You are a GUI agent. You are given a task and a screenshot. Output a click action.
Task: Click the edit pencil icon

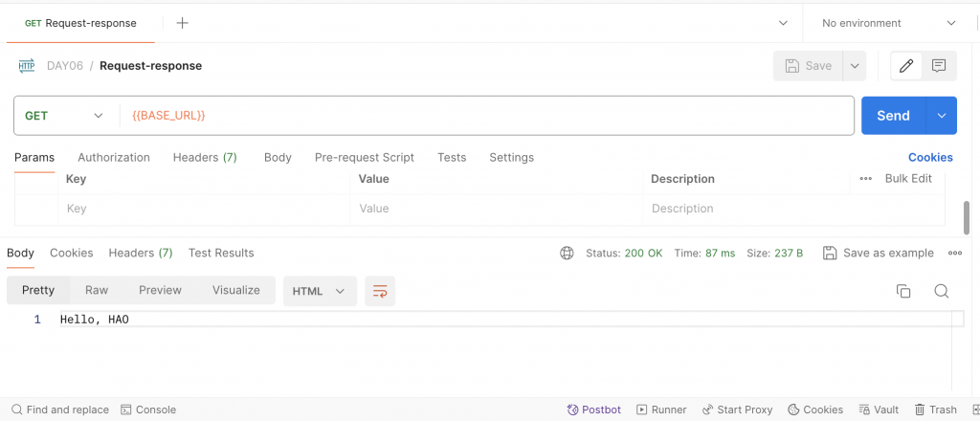point(906,66)
